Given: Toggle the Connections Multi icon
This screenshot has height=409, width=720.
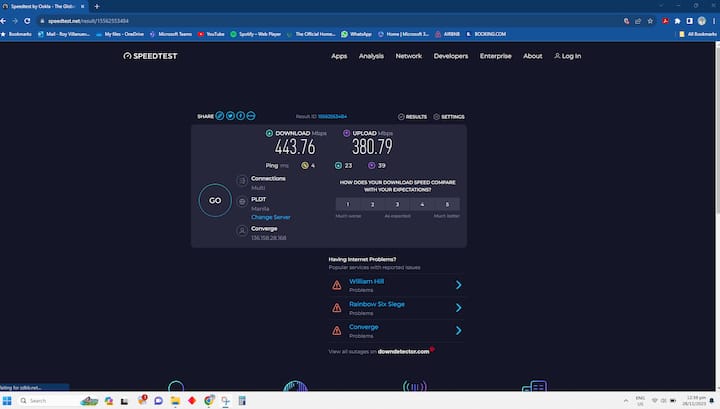Looking at the screenshot, I should click(x=242, y=181).
